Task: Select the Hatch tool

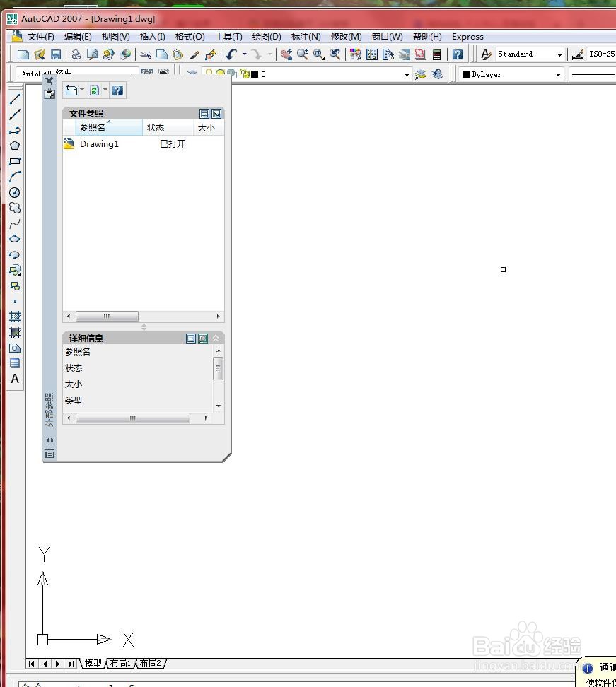Action: (15, 317)
